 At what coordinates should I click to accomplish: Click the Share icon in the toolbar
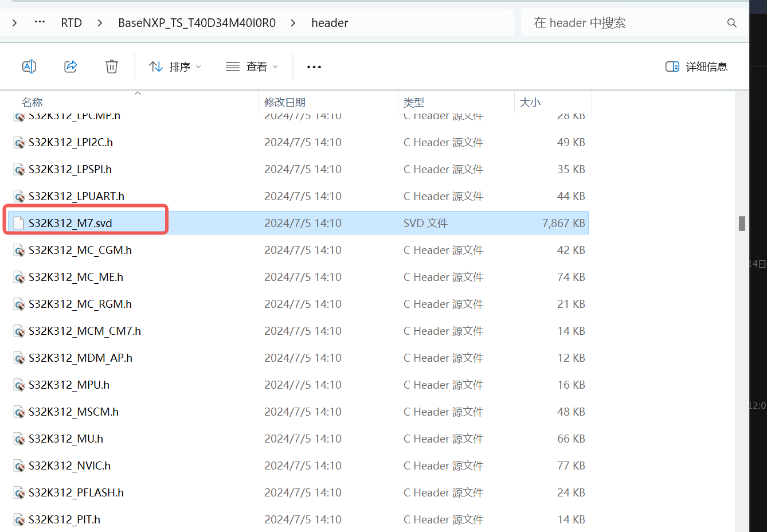point(71,66)
